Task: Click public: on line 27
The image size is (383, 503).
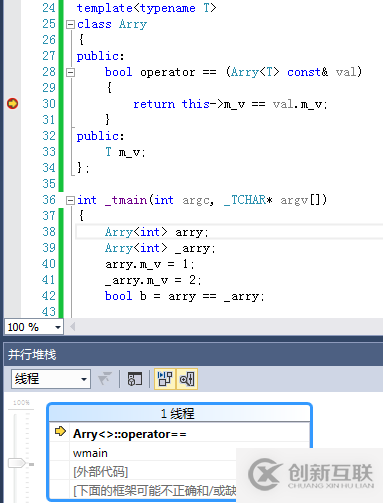Action: point(100,56)
